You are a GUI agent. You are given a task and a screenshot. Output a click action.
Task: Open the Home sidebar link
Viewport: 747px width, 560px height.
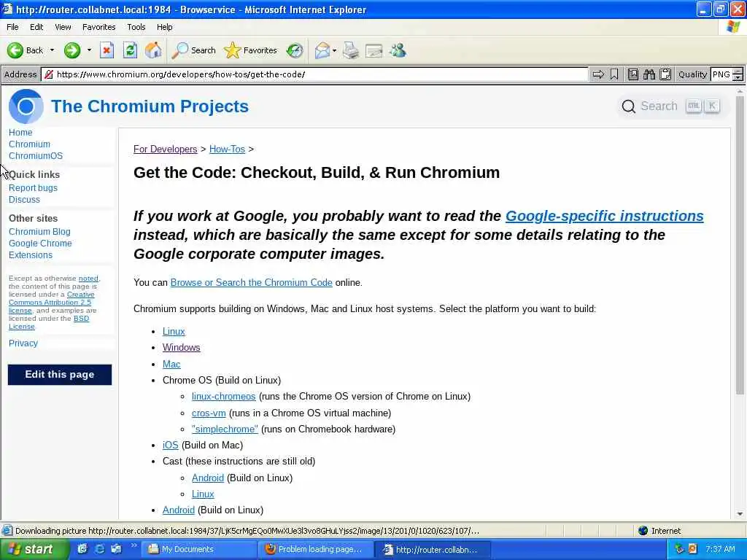pyautogui.click(x=20, y=133)
